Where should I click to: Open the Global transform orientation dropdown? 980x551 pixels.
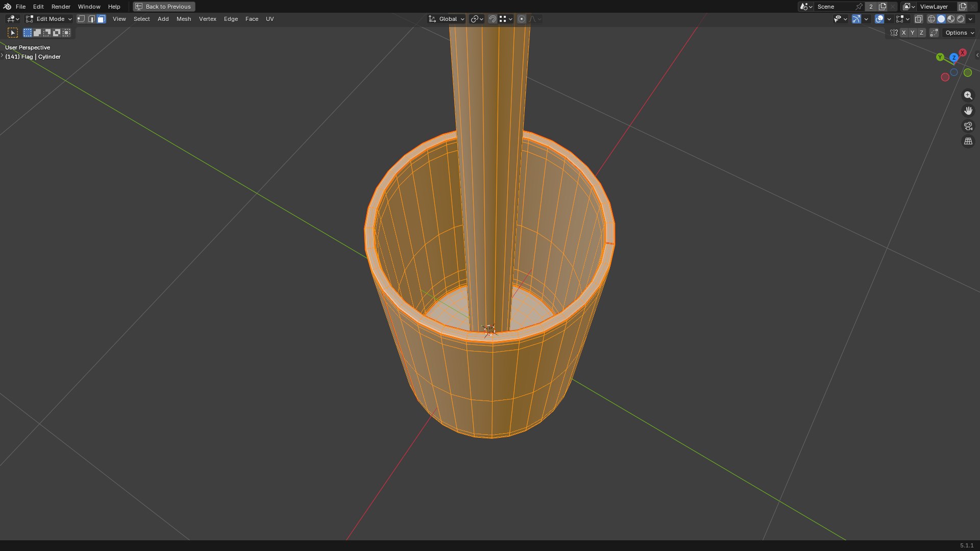click(446, 19)
